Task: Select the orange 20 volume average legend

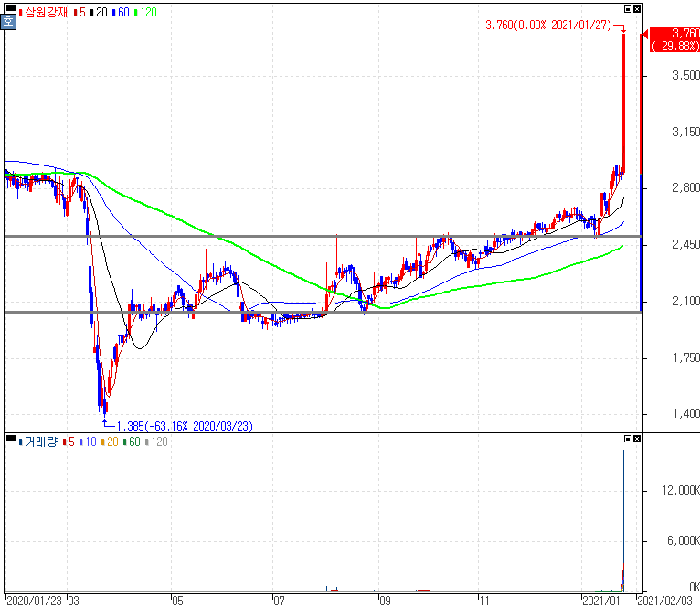Action: [x=110, y=442]
